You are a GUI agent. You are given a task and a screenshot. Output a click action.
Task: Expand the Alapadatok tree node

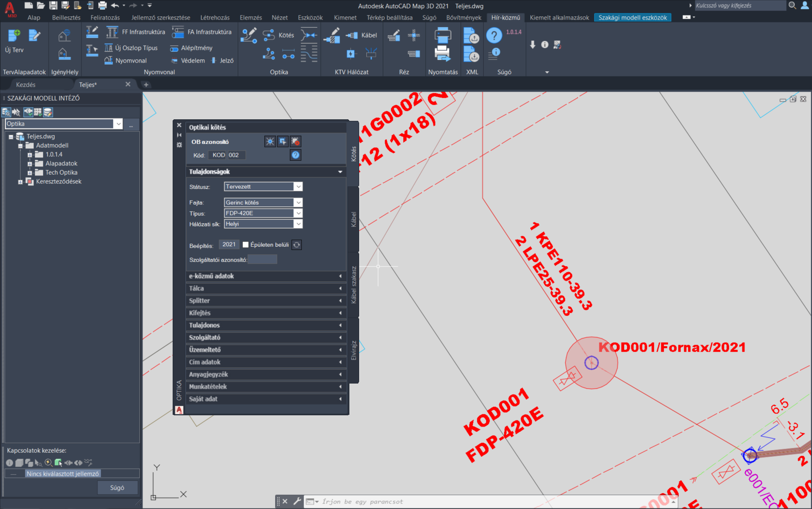point(30,164)
